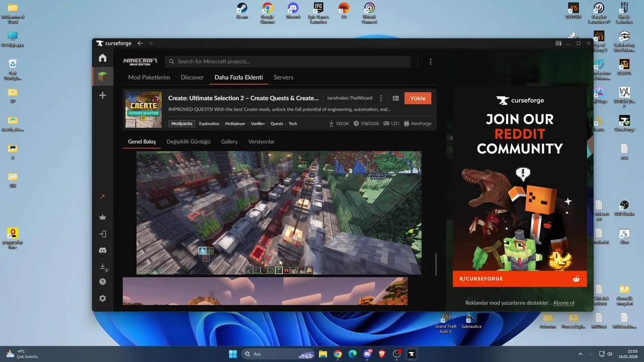The width and height of the screenshot is (644, 362).
Task: Click the taskbar Ara search box
Action: click(x=278, y=354)
